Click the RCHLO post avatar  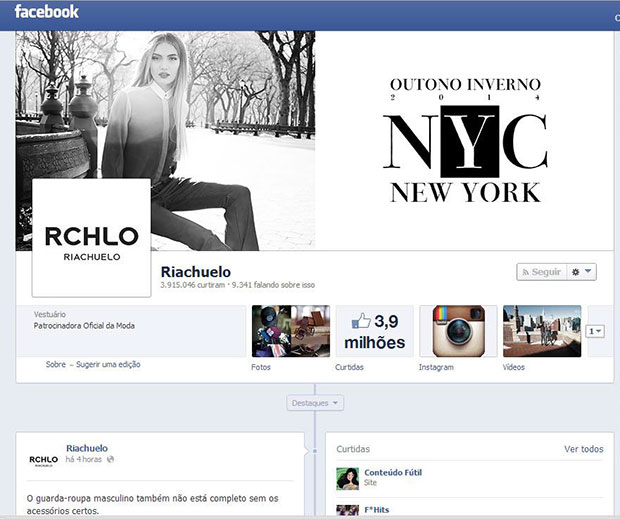pyautogui.click(x=43, y=460)
